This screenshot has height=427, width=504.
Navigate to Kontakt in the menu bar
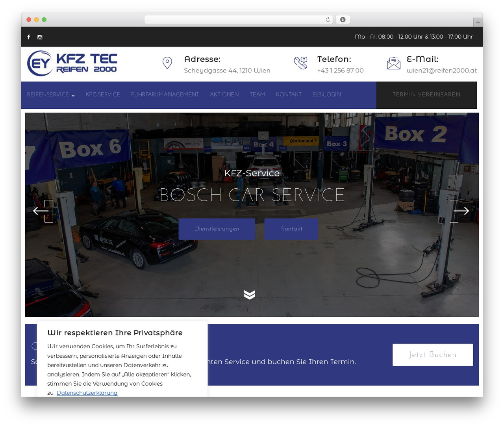point(289,95)
